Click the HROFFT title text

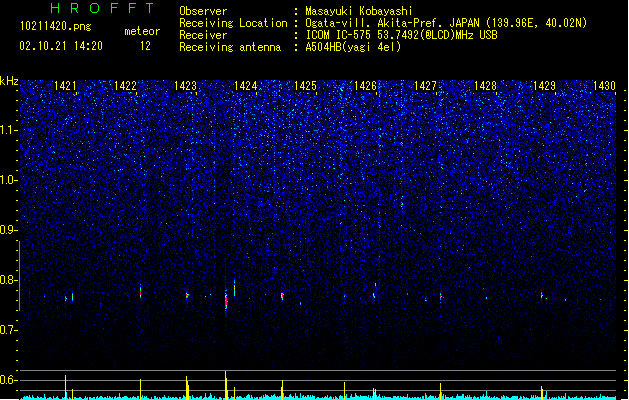(103, 8)
